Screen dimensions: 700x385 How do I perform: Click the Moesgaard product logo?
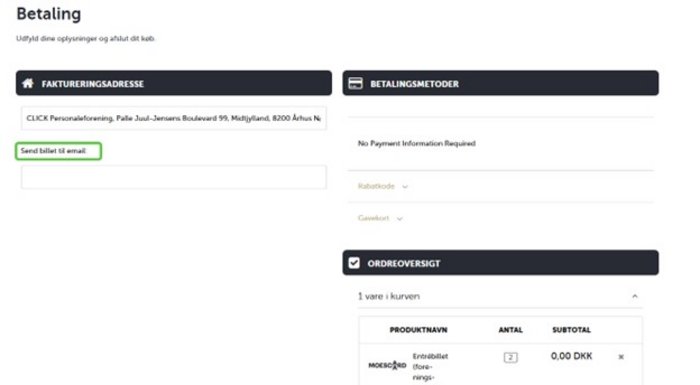coord(387,365)
